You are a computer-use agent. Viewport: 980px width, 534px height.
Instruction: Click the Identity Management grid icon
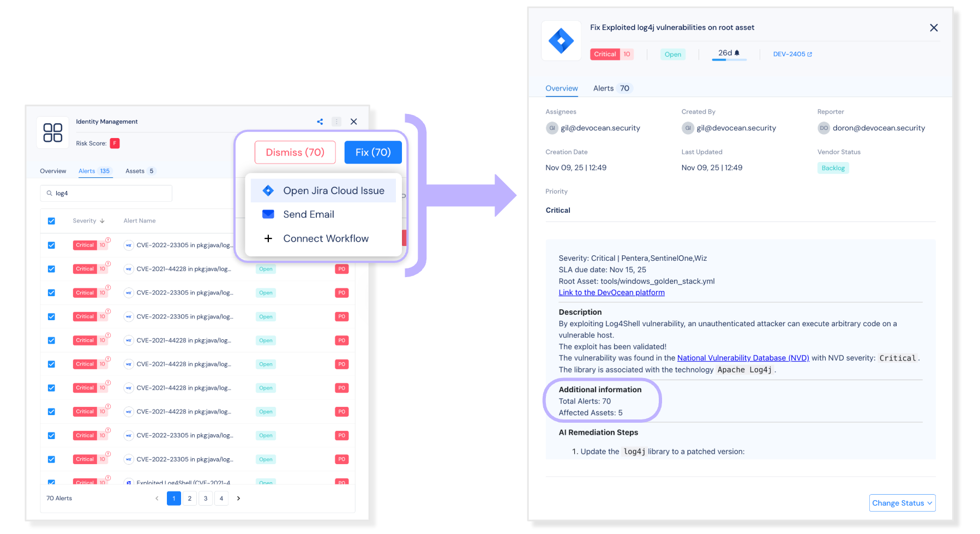[53, 133]
